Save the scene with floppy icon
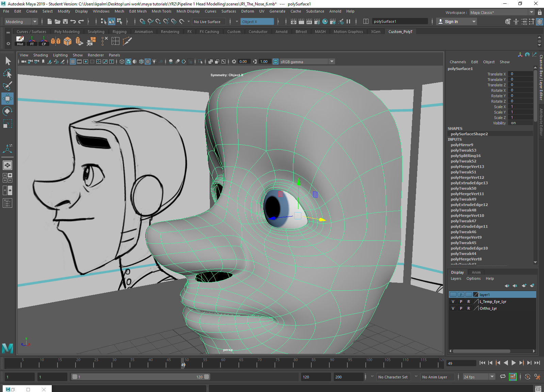 pos(65,21)
